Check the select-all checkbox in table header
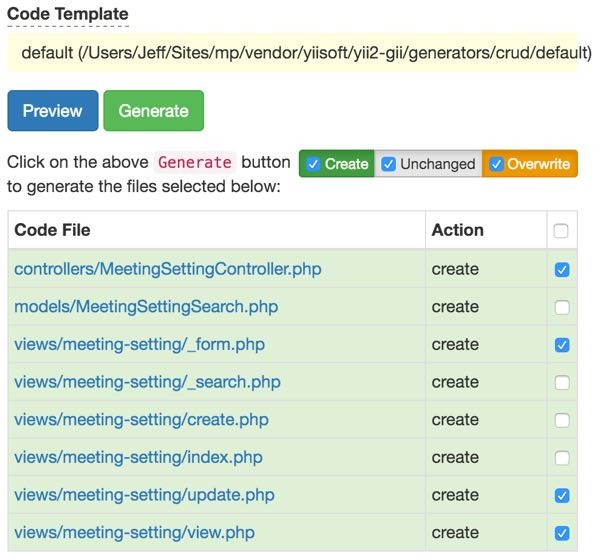This screenshot has height=559, width=600. click(561, 231)
